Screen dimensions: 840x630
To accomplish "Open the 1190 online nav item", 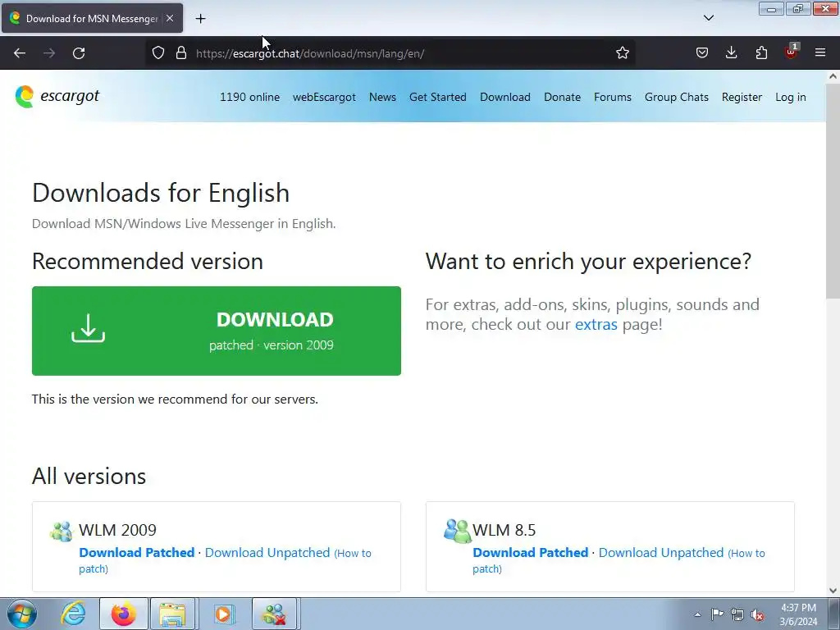I will point(249,97).
